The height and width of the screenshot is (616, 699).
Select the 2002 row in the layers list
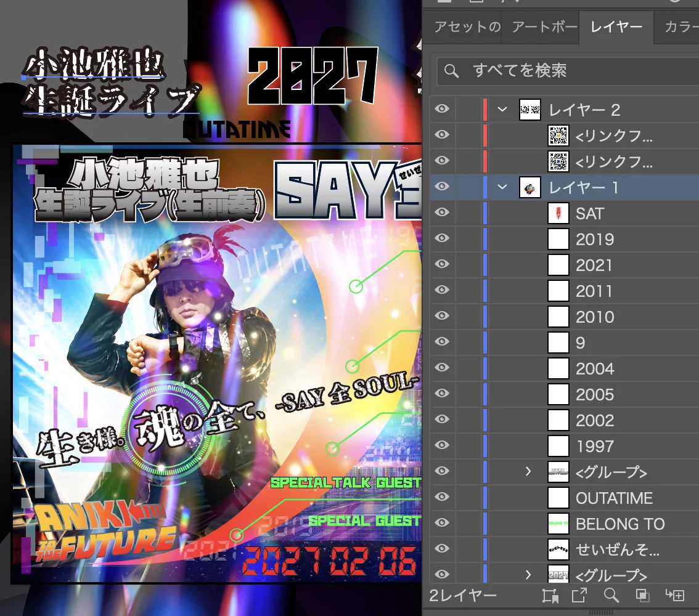point(565,420)
